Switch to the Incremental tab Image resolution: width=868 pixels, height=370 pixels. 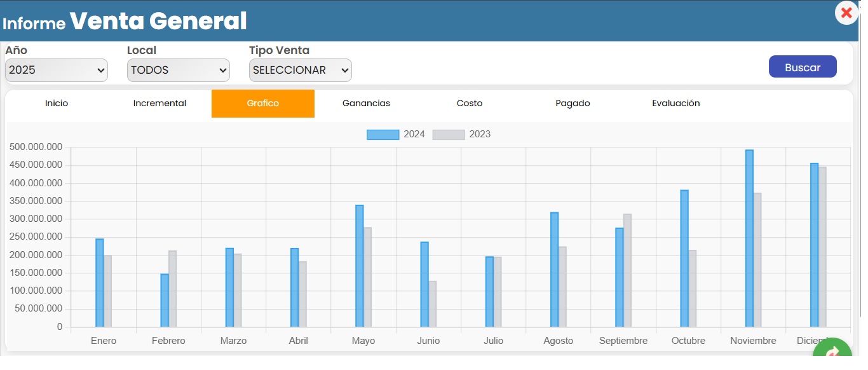coord(159,103)
